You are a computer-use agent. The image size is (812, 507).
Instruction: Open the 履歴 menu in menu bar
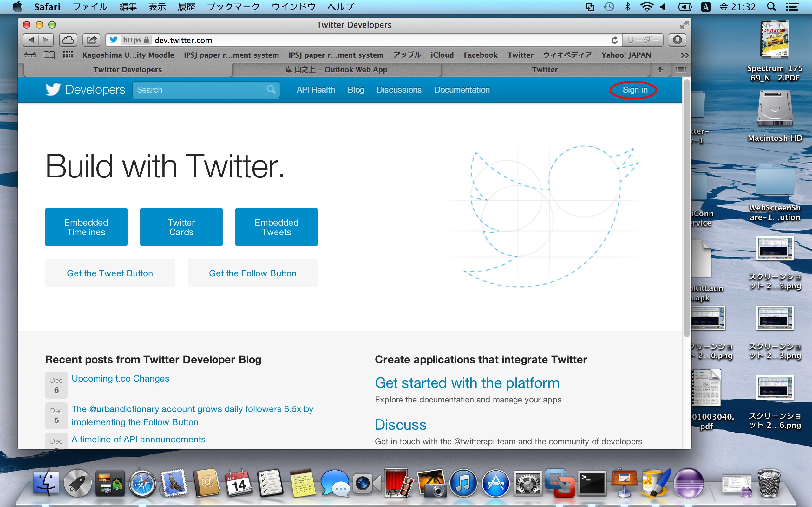point(186,7)
